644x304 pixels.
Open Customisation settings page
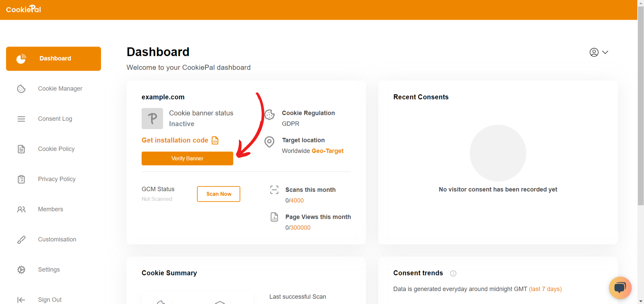coord(57,239)
